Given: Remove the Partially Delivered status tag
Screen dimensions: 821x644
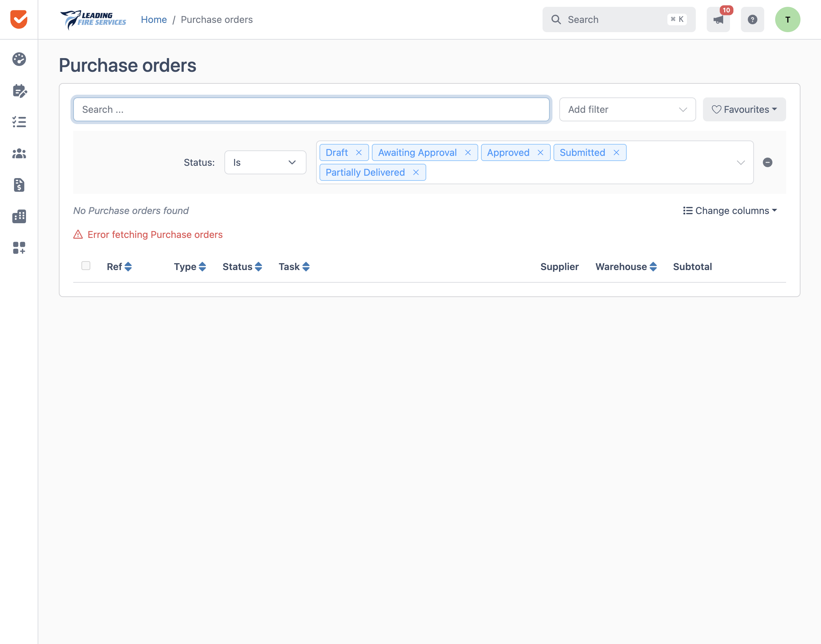Looking at the screenshot, I should tap(416, 172).
